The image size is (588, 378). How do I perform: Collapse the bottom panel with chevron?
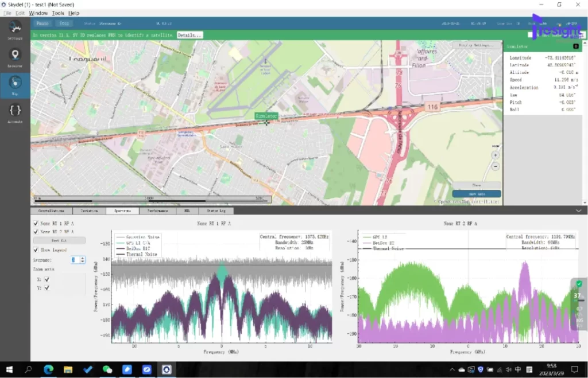pos(578,211)
